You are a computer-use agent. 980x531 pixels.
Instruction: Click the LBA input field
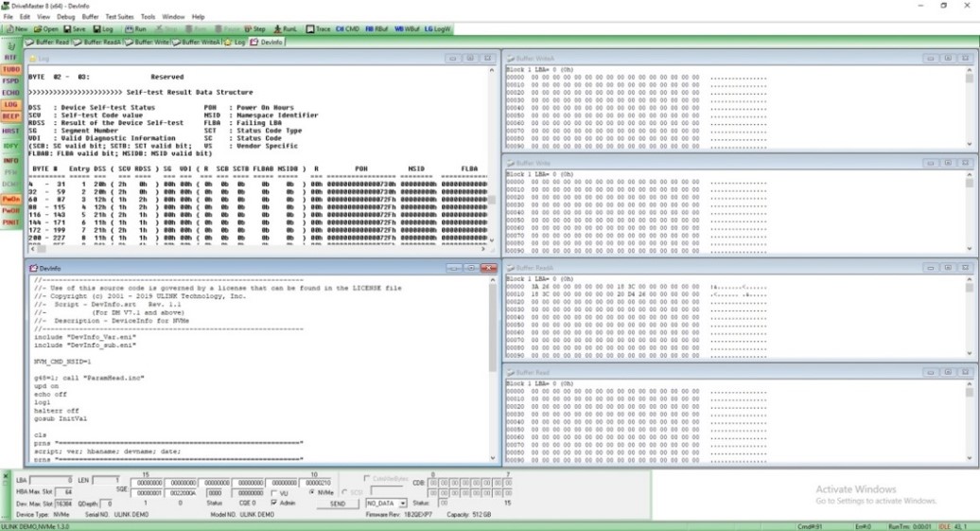click(52, 480)
